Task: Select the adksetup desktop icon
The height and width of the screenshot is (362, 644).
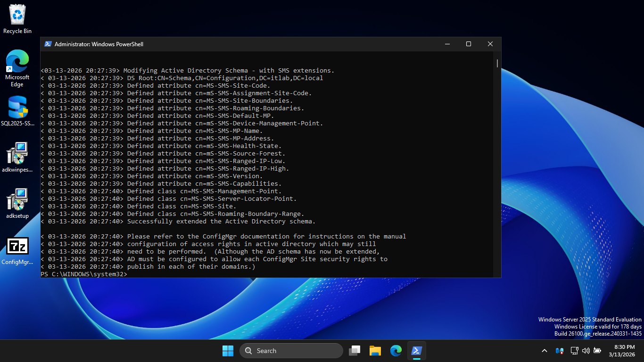Action: coord(17,204)
